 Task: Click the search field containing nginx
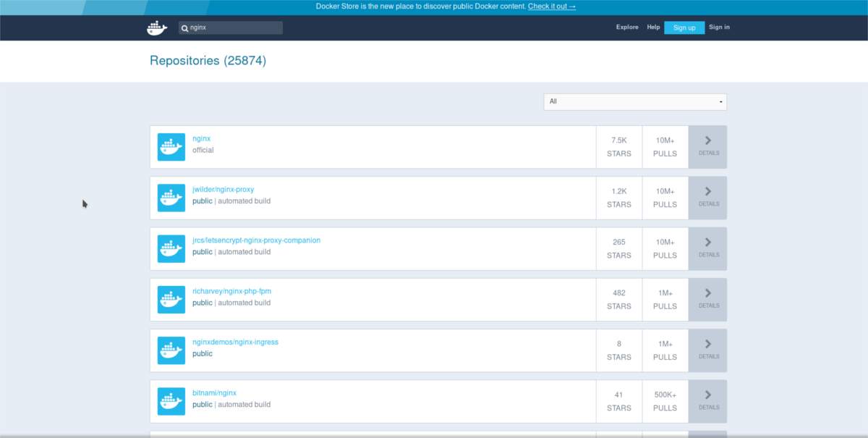click(x=231, y=28)
